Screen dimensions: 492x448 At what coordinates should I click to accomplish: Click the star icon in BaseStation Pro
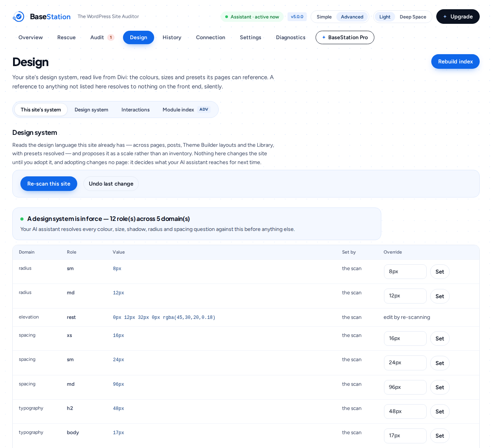(324, 37)
